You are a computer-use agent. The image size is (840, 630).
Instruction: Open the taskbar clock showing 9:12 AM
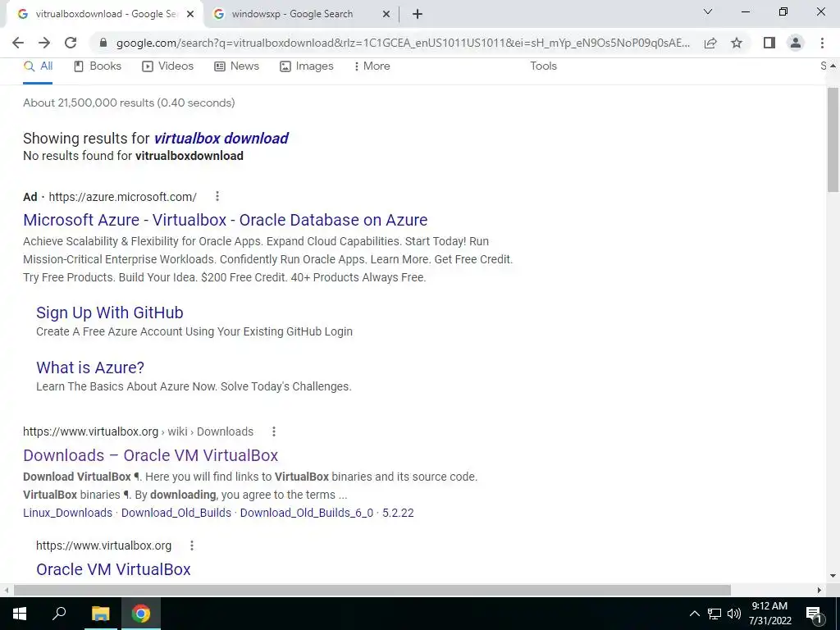click(x=769, y=614)
